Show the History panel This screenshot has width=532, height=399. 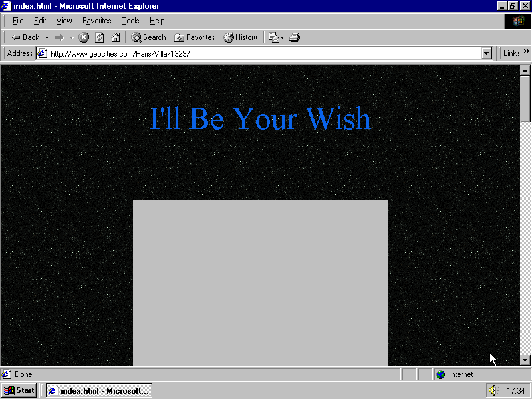(x=240, y=37)
